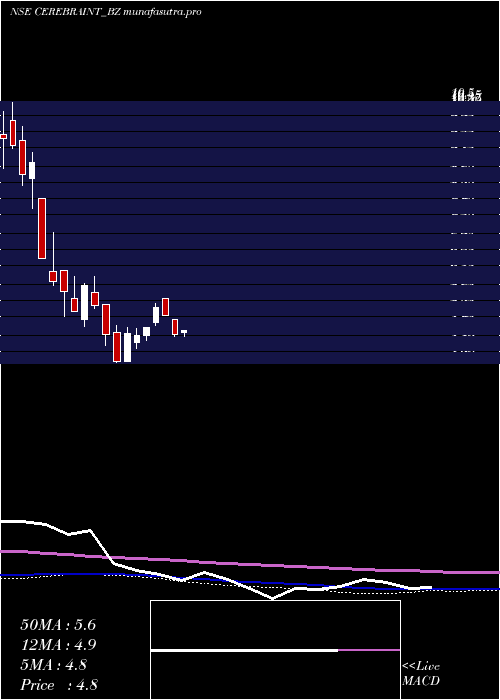Click the 50MA : 5.6 value

tap(58, 625)
